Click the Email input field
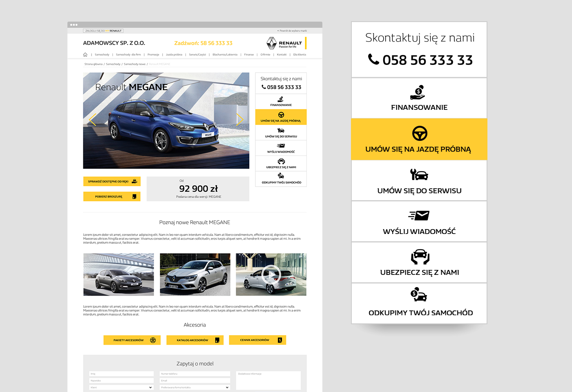 click(x=195, y=381)
